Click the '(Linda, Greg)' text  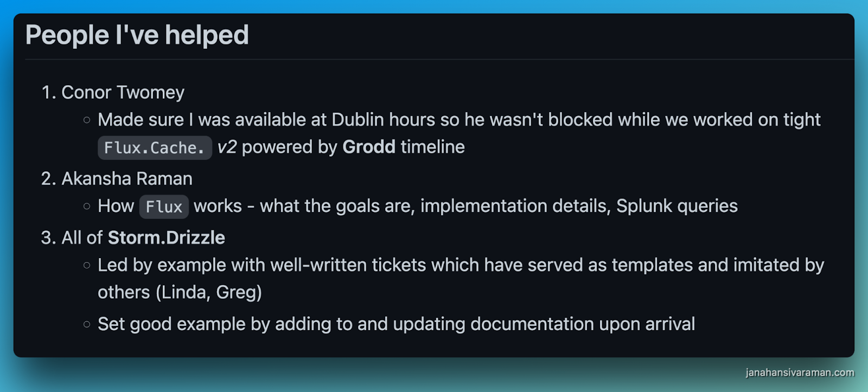209,292
